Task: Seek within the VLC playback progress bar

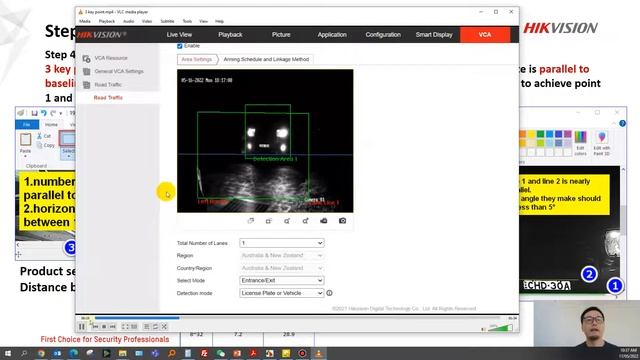Action: coord(297,318)
